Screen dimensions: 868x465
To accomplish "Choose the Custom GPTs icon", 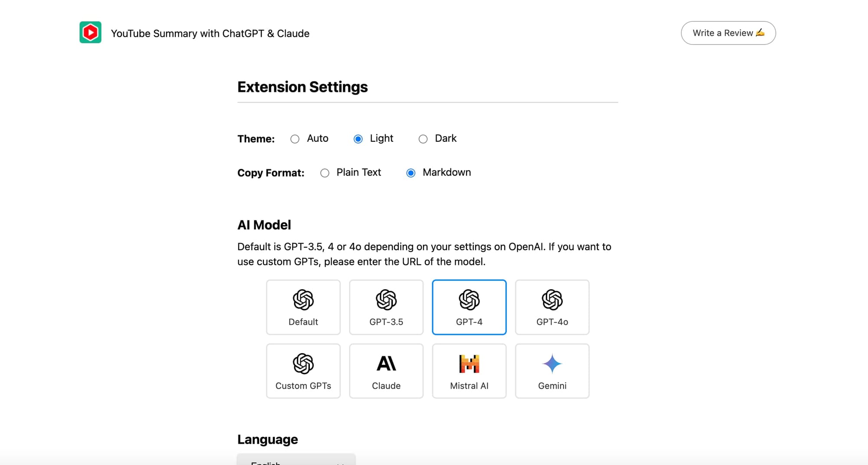I will [303, 363].
